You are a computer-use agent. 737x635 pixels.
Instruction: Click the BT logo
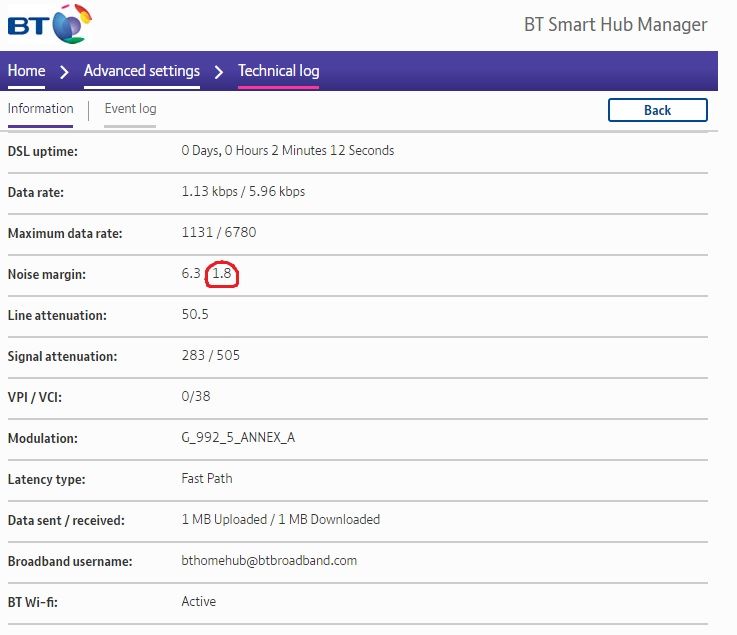(50, 24)
